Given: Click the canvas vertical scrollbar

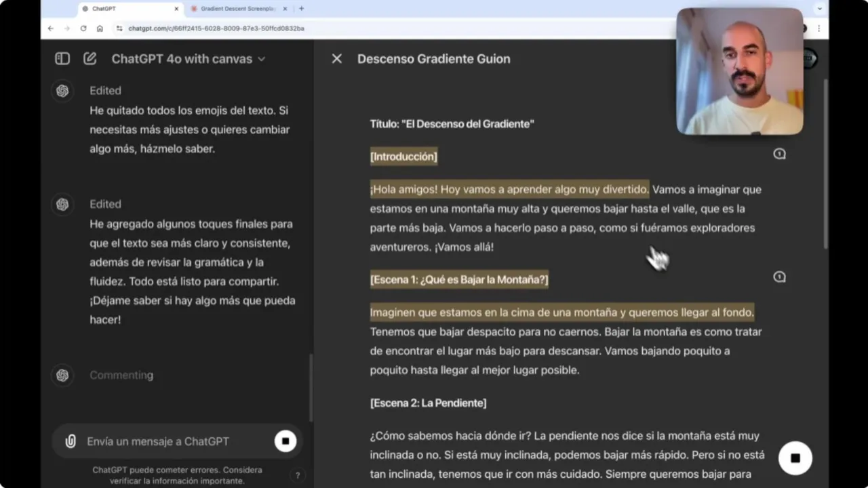Looking at the screenshot, I should (x=825, y=163).
